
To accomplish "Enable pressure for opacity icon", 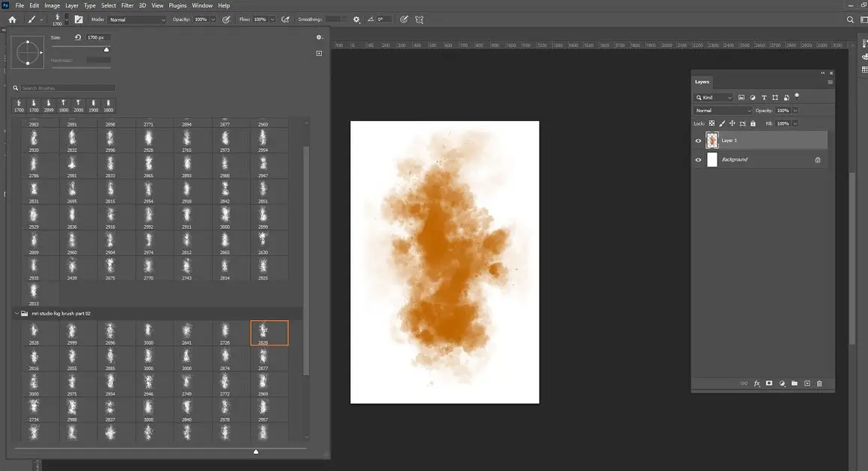I will point(227,19).
